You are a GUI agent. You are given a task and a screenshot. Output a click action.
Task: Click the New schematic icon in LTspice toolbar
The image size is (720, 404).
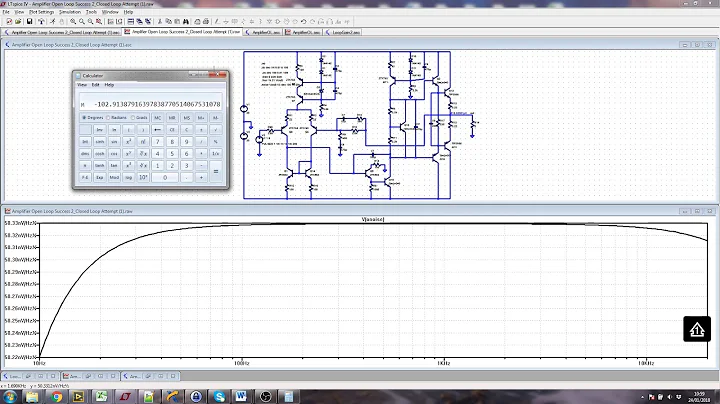click(x=9, y=22)
